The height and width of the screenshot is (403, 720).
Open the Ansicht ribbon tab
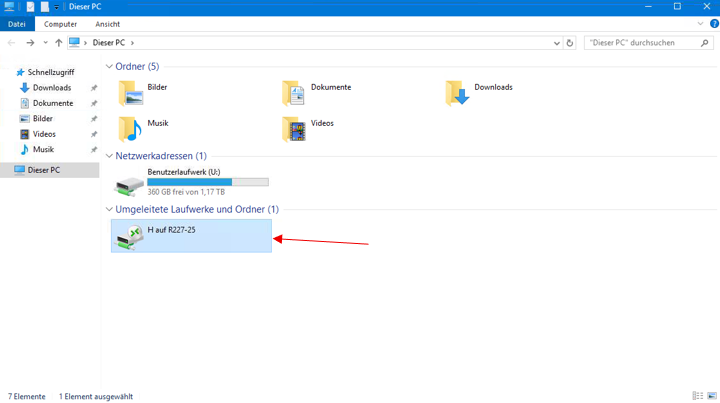tap(107, 24)
